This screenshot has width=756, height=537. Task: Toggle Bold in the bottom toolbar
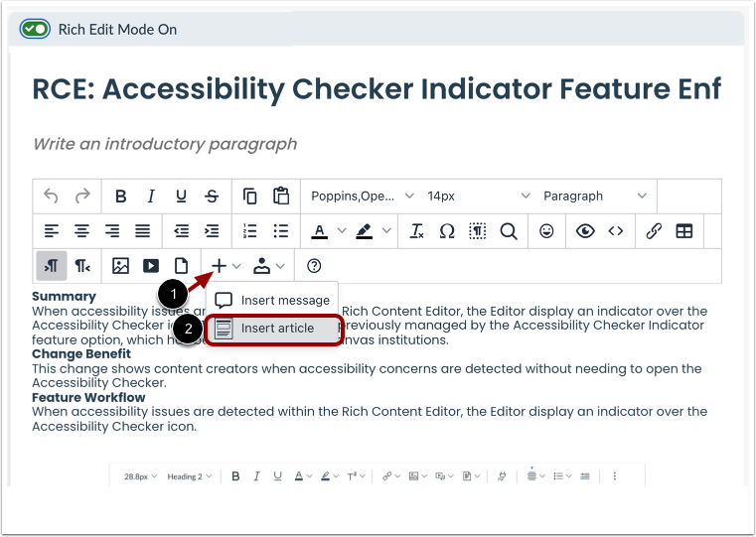[x=235, y=476]
